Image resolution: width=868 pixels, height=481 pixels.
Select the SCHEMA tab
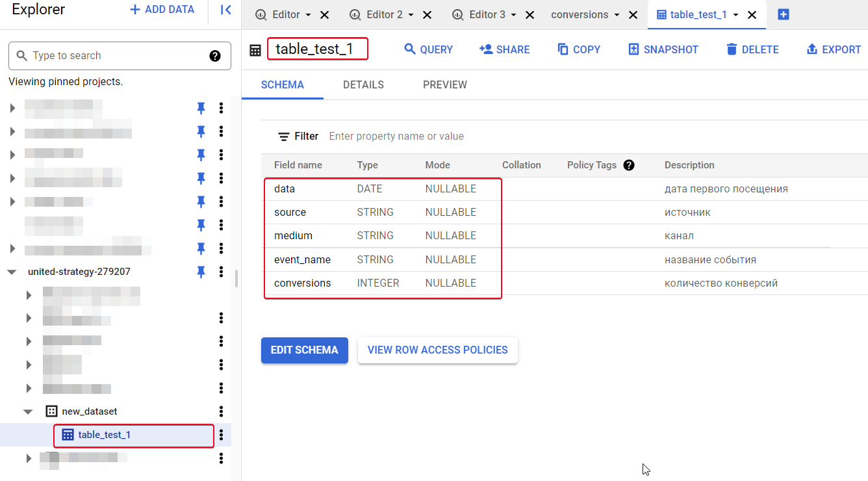(x=283, y=85)
